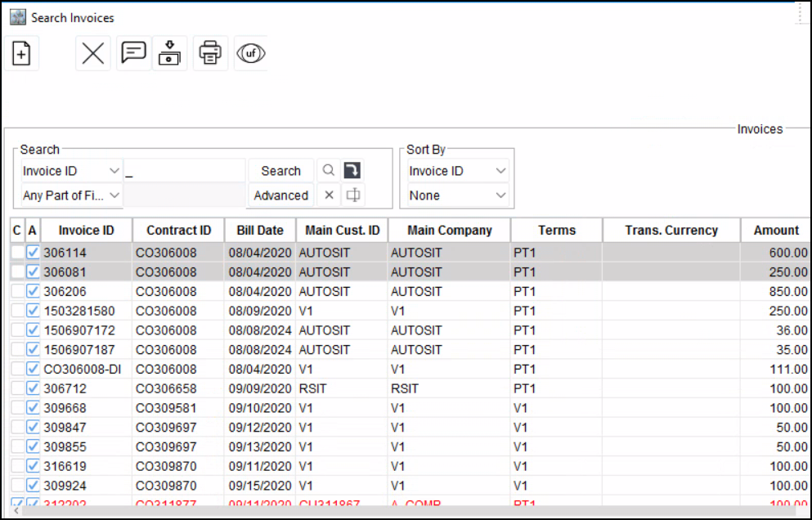The width and height of the screenshot is (812, 520).
Task: Check column C box for invoice 306206
Action: [x=17, y=291]
